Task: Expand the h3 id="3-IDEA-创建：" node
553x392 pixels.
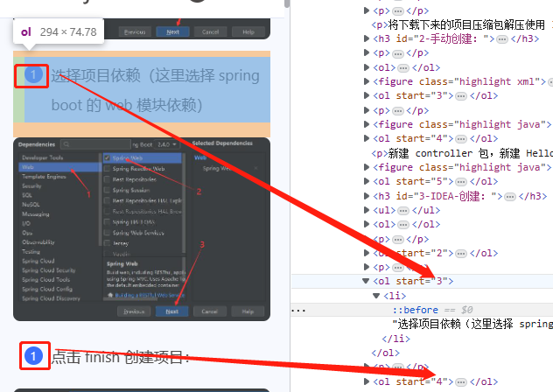Action: point(367,196)
